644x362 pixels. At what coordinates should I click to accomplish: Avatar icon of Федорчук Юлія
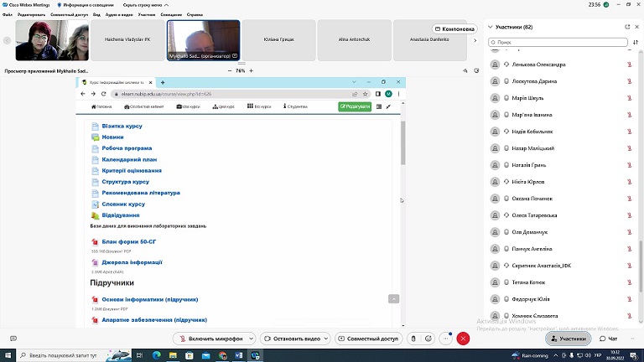[495, 299]
